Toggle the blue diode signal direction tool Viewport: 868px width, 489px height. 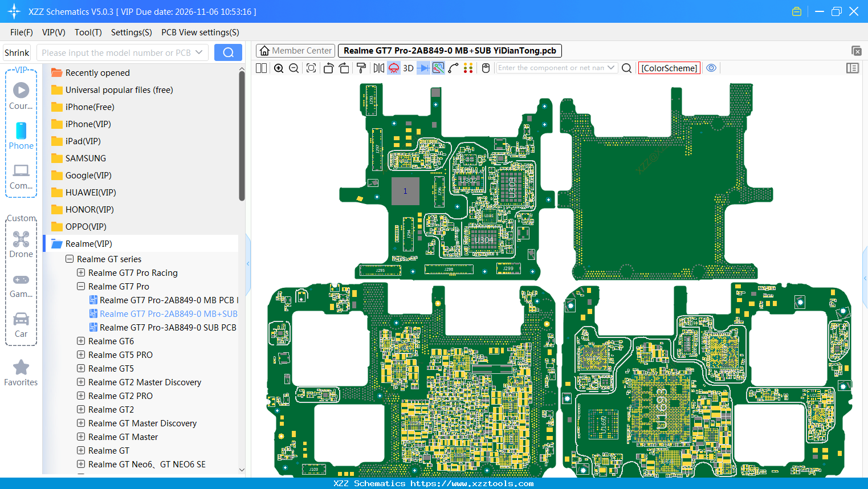point(423,68)
